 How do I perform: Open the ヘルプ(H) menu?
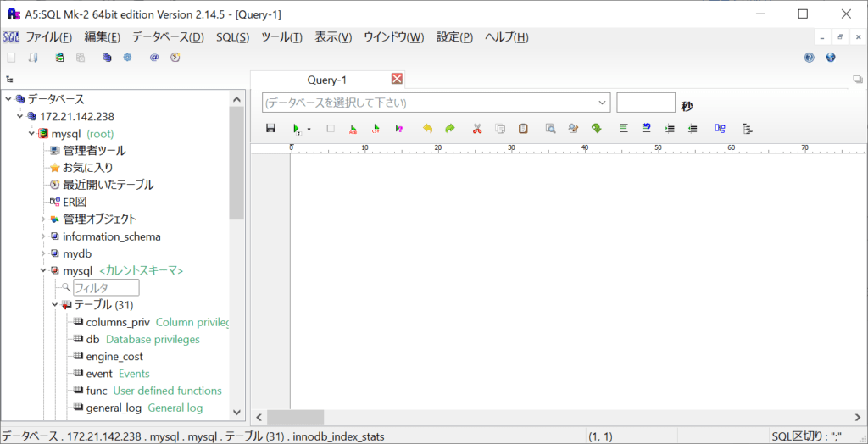point(507,37)
